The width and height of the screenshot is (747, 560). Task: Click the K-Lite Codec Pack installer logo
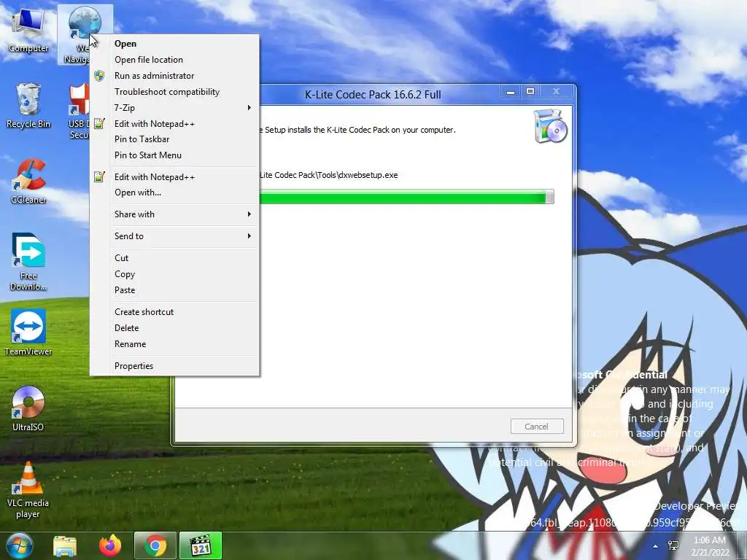coord(550,126)
